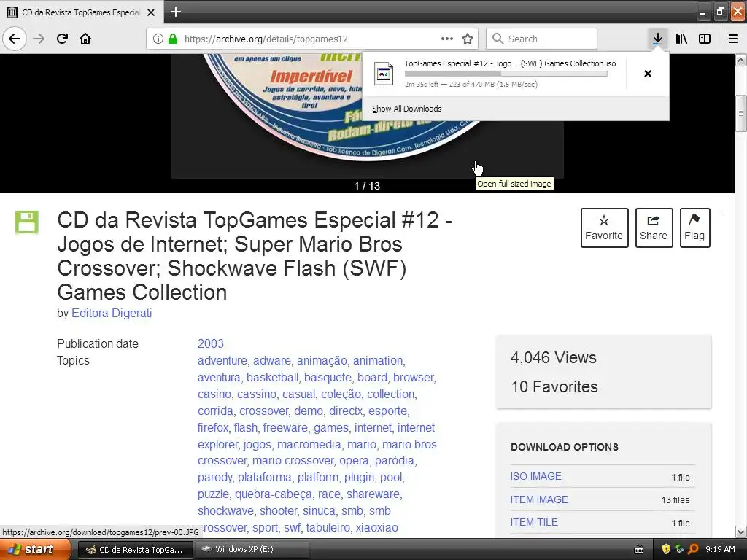Open publication date 2003 link
The width and height of the screenshot is (747, 560).
(x=211, y=344)
